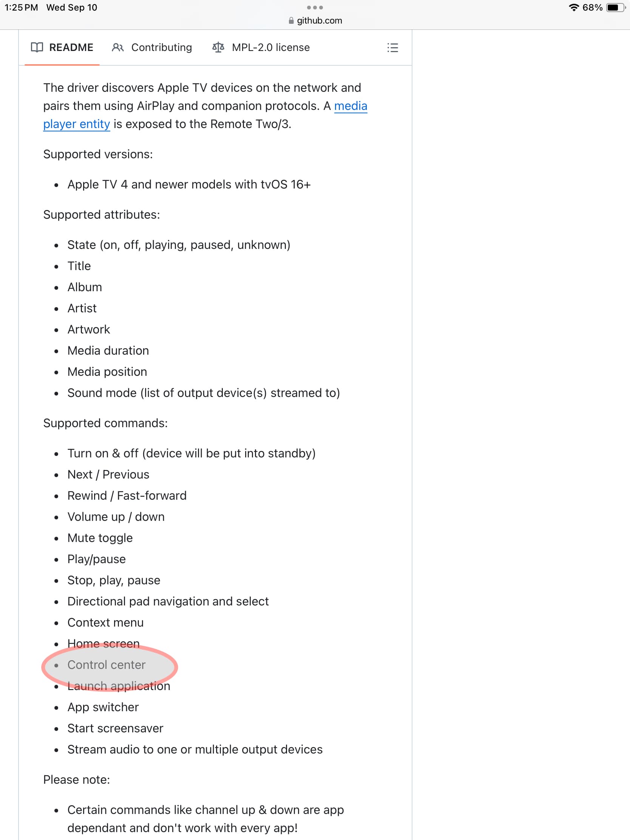Select the Supported commands heading
The image size is (630, 840).
(106, 422)
